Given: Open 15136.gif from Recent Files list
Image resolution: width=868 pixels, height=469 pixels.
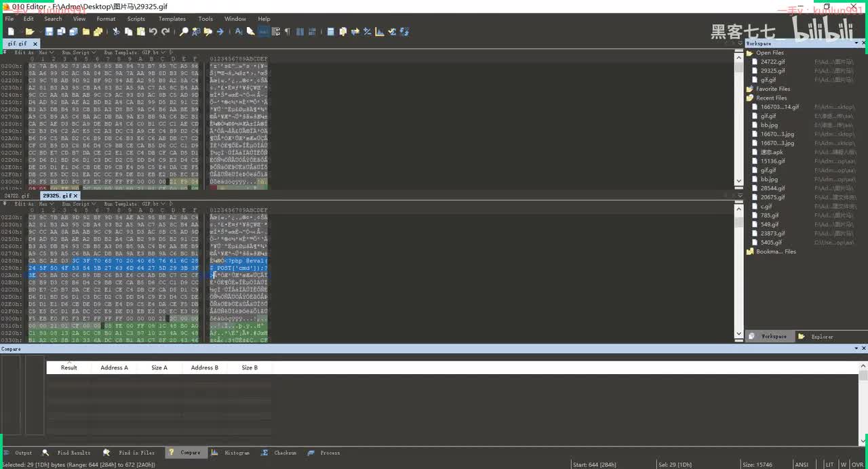Looking at the screenshot, I should [773, 161].
